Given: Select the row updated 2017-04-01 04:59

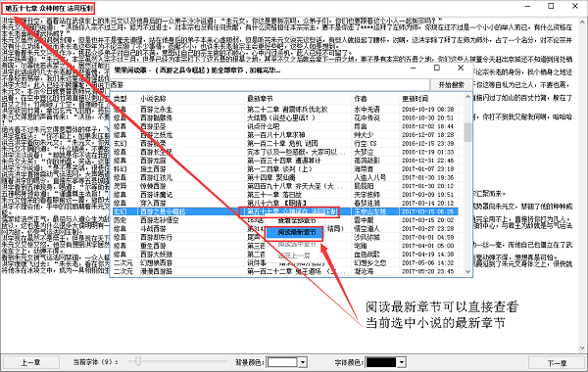Looking at the screenshot, I should (x=285, y=237).
